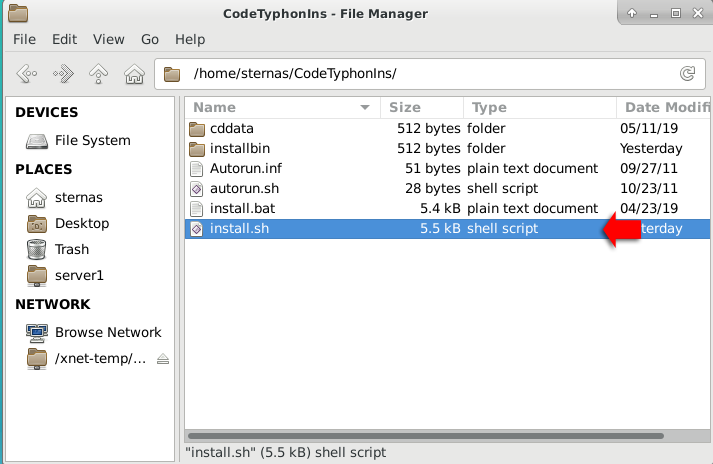713x464 pixels.
Task: Open /xnet-temp/… network location
Action: 100,358
